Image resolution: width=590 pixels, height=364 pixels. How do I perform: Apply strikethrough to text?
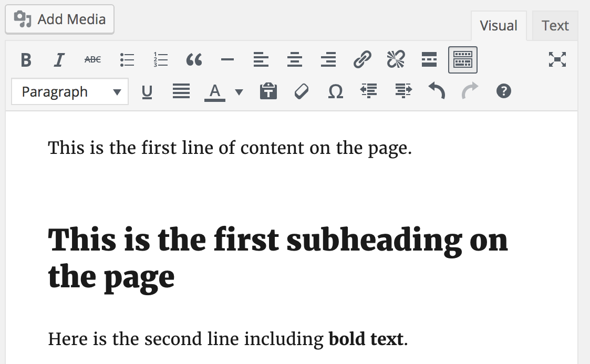(92, 60)
